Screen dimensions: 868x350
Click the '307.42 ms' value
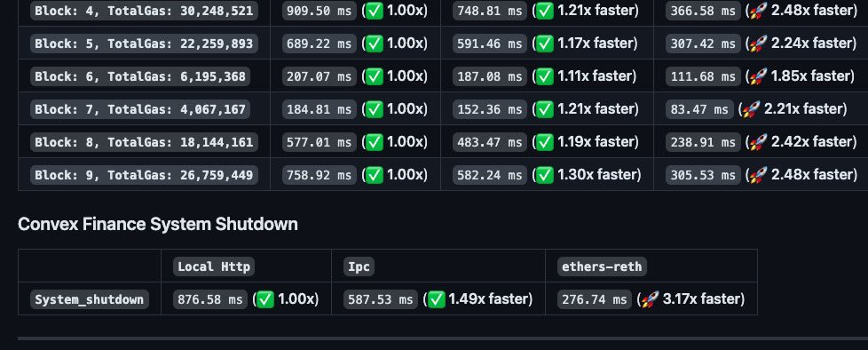click(703, 44)
